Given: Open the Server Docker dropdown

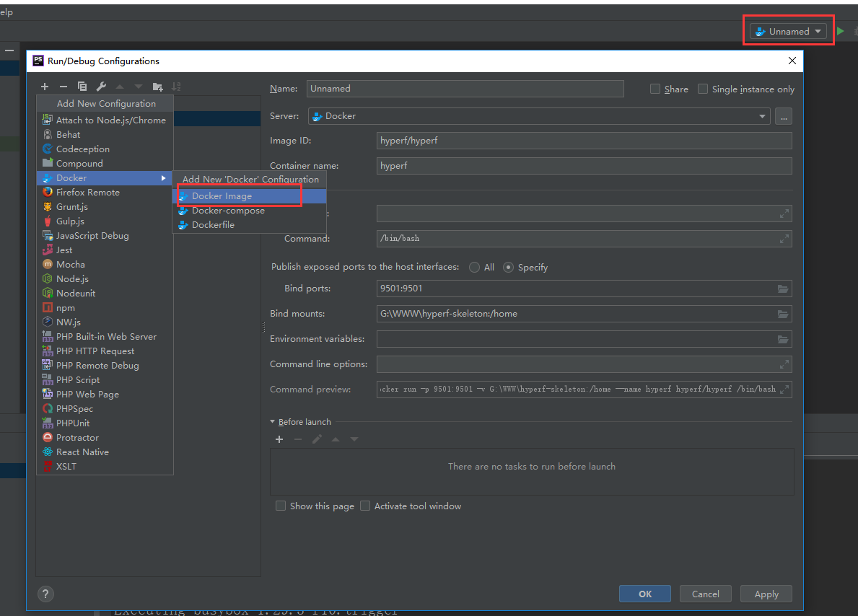Looking at the screenshot, I should coord(538,116).
